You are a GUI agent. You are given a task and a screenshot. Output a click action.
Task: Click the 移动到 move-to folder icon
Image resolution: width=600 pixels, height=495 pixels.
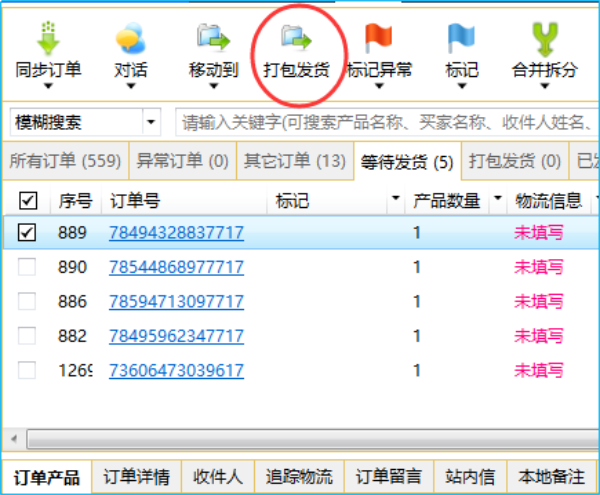coord(213,38)
